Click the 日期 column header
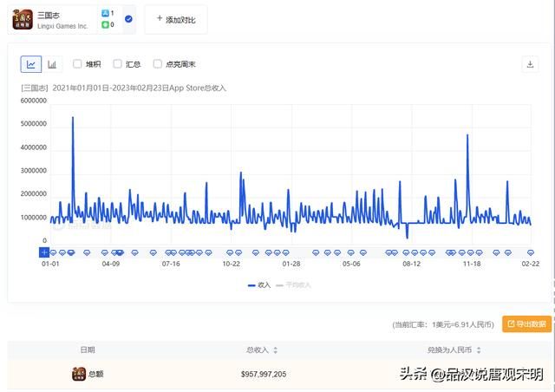The width and height of the screenshot is (555, 392). 88,350
